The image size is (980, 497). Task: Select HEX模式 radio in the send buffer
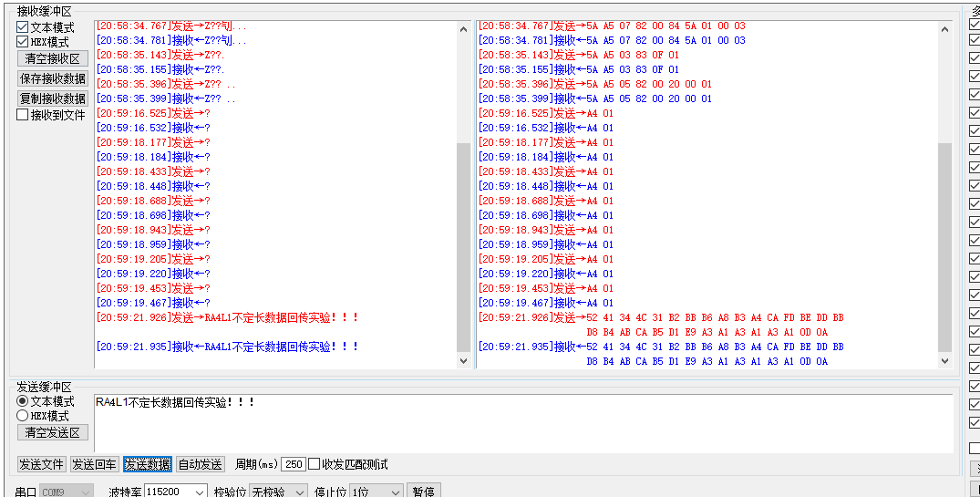click(x=23, y=416)
